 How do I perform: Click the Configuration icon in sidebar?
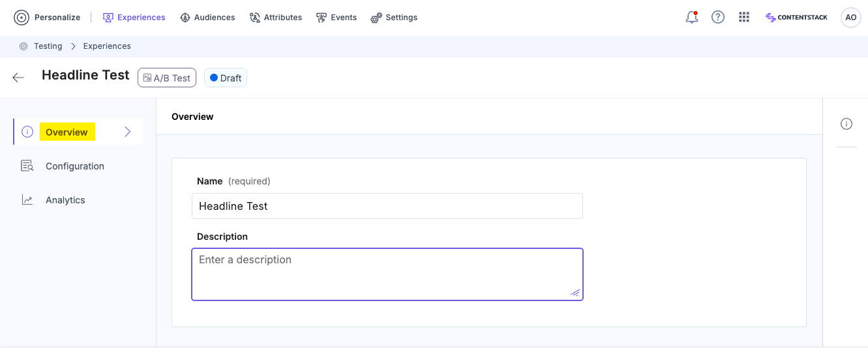[27, 166]
